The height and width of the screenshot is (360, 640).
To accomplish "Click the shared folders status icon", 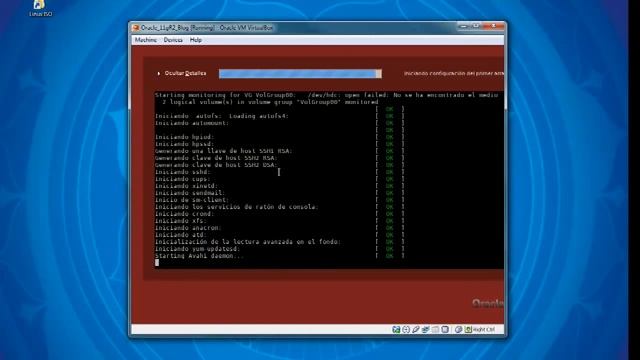I will pyautogui.click(x=435, y=329).
